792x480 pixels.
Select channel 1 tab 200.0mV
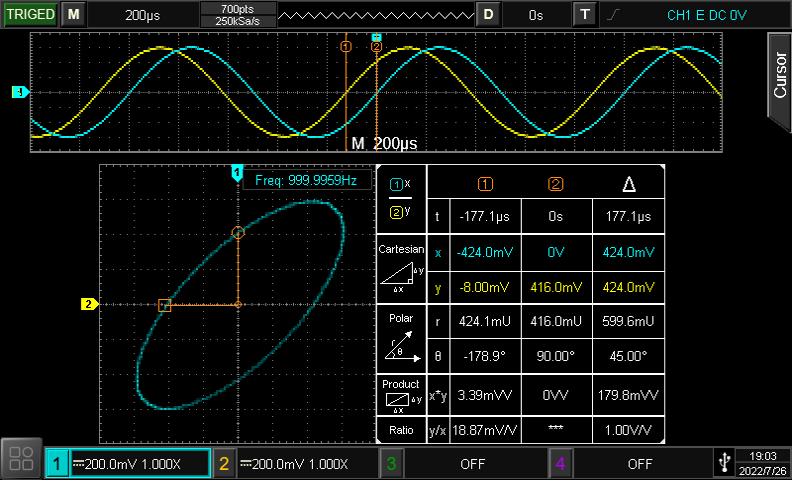(128, 464)
